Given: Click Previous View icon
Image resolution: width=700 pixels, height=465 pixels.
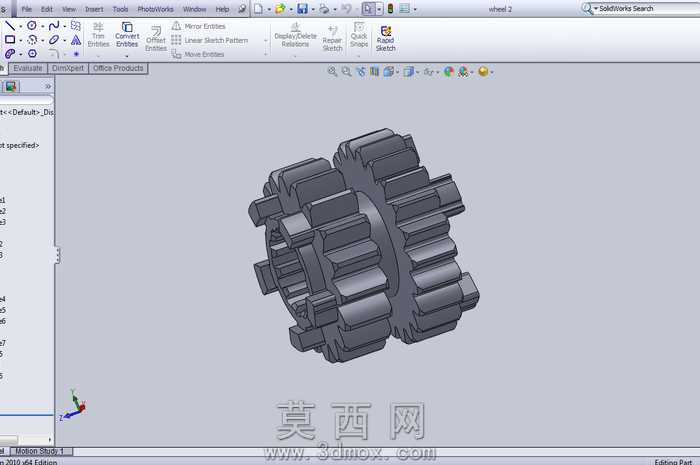Looking at the screenshot, I should [x=361, y=71].
